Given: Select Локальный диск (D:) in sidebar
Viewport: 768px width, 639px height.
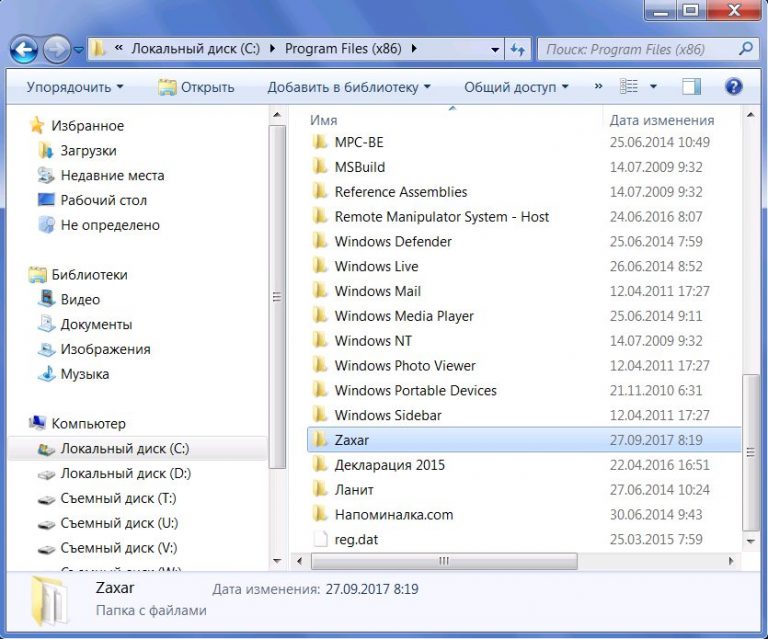Looking at the screenshot, I should tap(125, 473).
